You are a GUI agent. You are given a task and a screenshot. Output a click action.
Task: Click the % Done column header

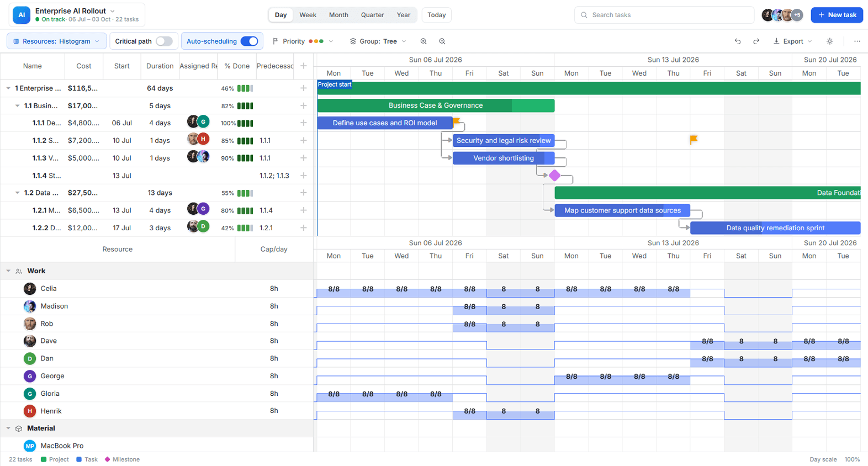(237, 66)
